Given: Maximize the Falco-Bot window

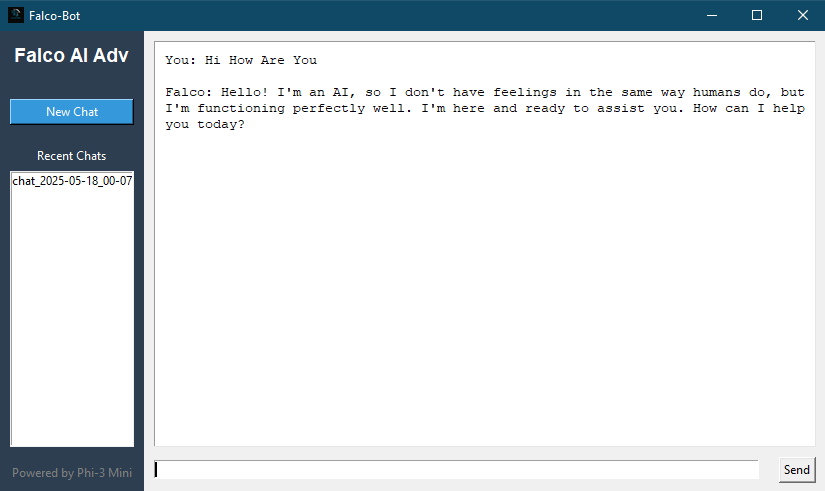Looking at the screenshot, I should point(757,15).
